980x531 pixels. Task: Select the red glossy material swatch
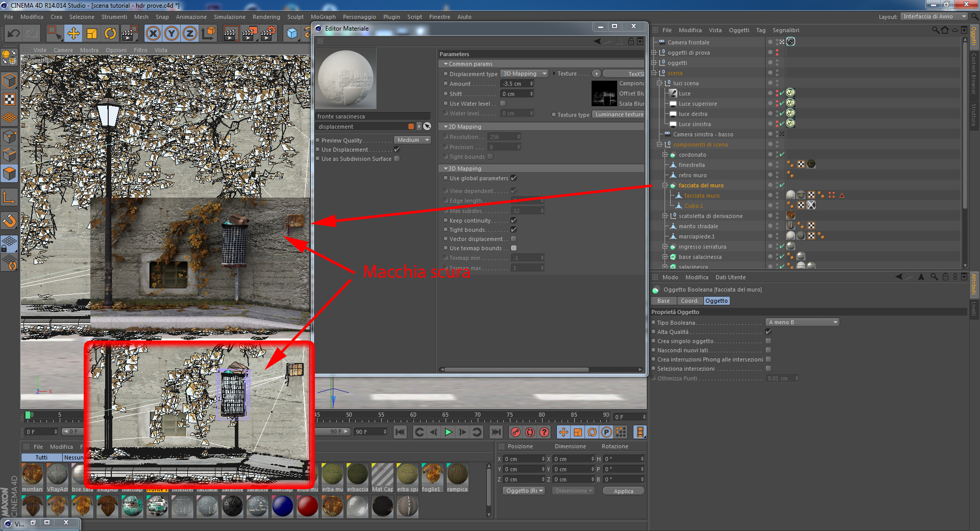tap(307, 506)
